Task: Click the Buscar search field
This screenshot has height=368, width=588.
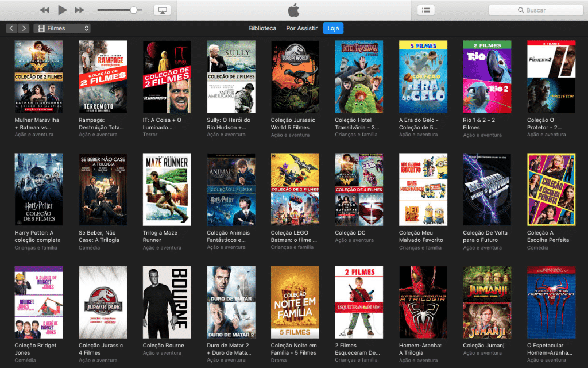Action: pyautogui.click(x=540, y=10)
